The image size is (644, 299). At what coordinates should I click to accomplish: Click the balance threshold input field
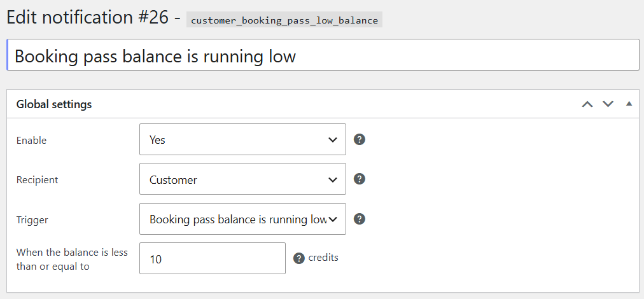213,258
